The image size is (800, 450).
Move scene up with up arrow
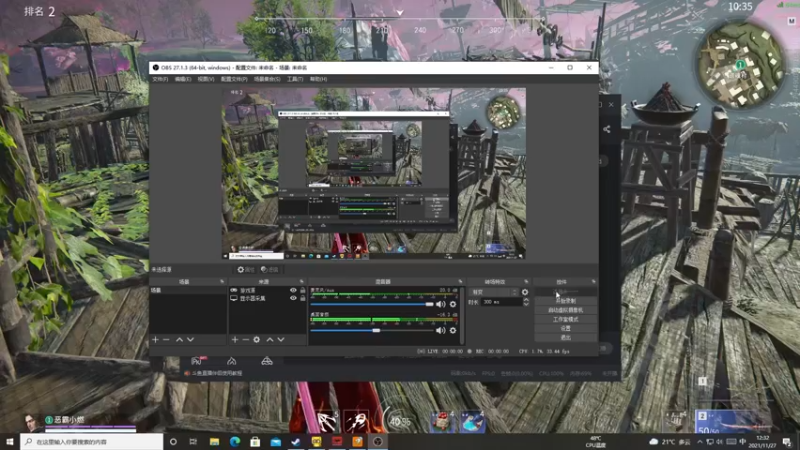coord(179,340)
